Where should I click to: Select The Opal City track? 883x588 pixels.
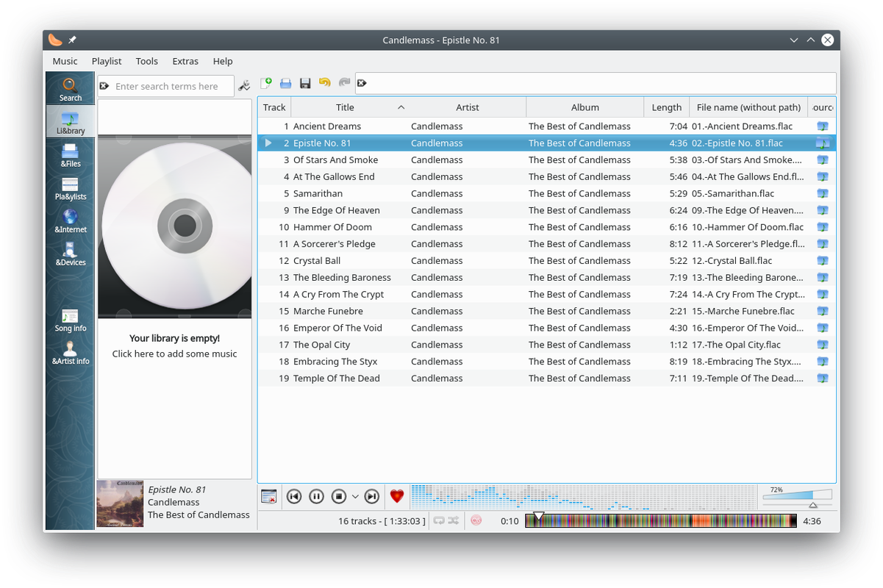pos(547,345)
